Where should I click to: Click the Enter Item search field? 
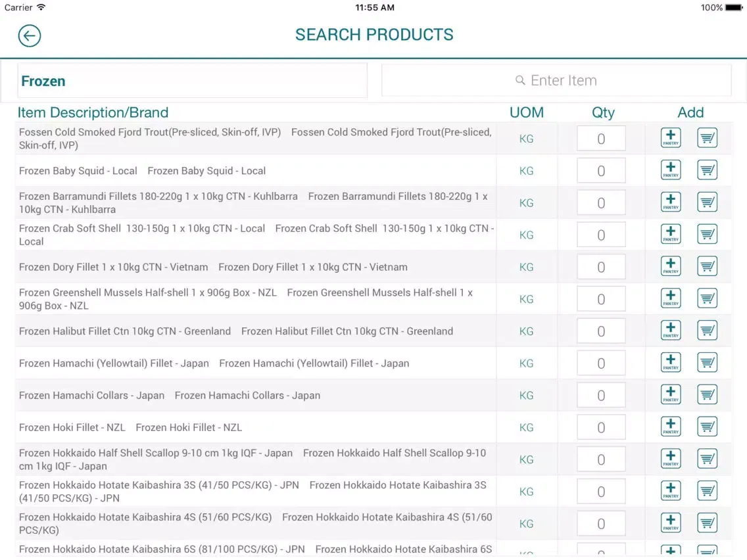(556, 80)
